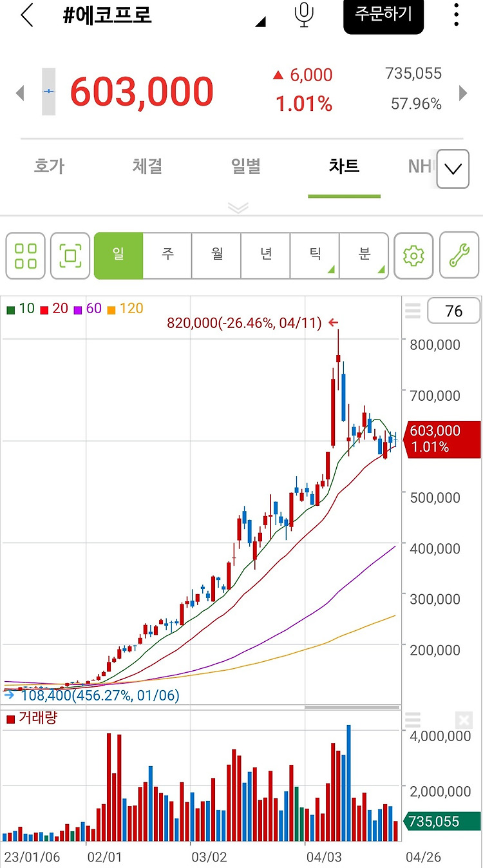The image size is (483, 868).
Task: Tap the mini candle thumbnail beside price
Action: coord(49,92)
